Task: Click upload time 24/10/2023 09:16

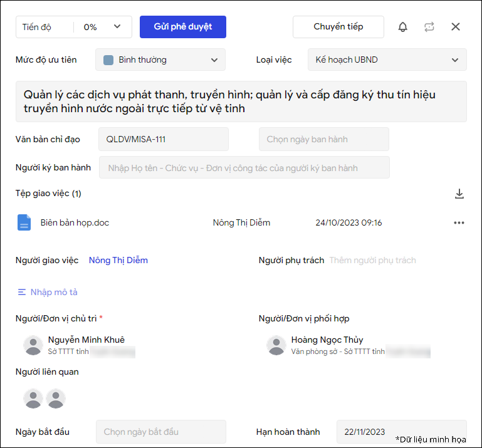Action: [x=348, y=222]
